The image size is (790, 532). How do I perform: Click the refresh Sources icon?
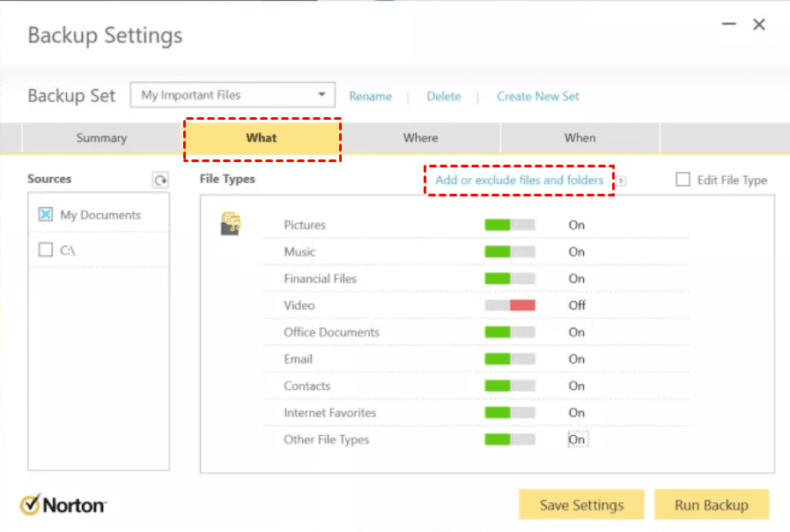(160, 181)
